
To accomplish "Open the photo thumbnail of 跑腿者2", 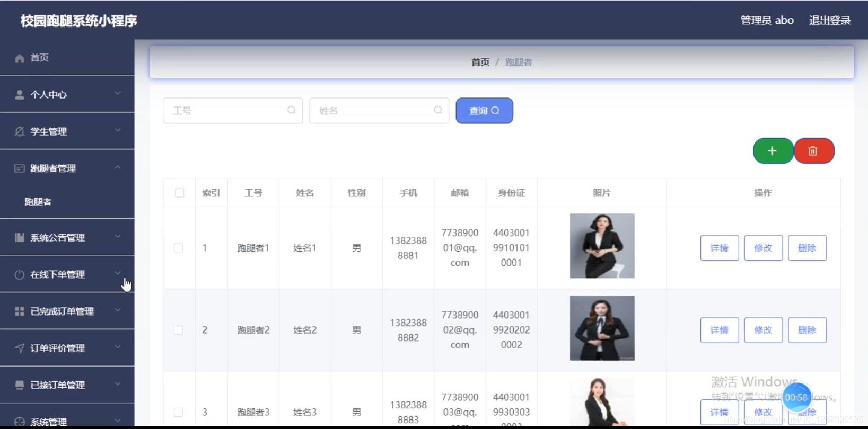I will (602, 328).
